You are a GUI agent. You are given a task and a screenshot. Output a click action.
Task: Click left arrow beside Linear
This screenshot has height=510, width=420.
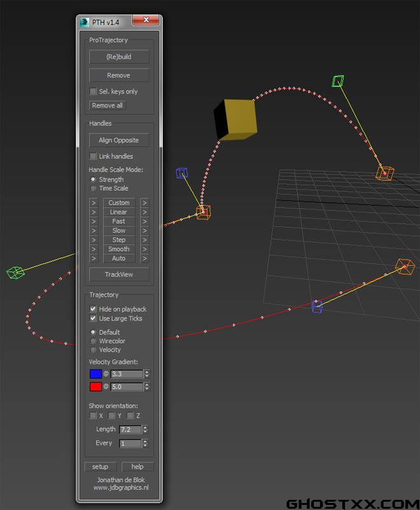tap(94, 212)
